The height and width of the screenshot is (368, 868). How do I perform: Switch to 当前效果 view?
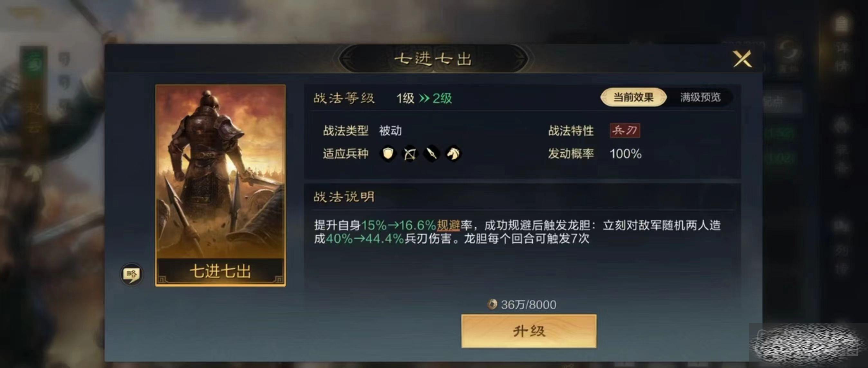(633, 97)
